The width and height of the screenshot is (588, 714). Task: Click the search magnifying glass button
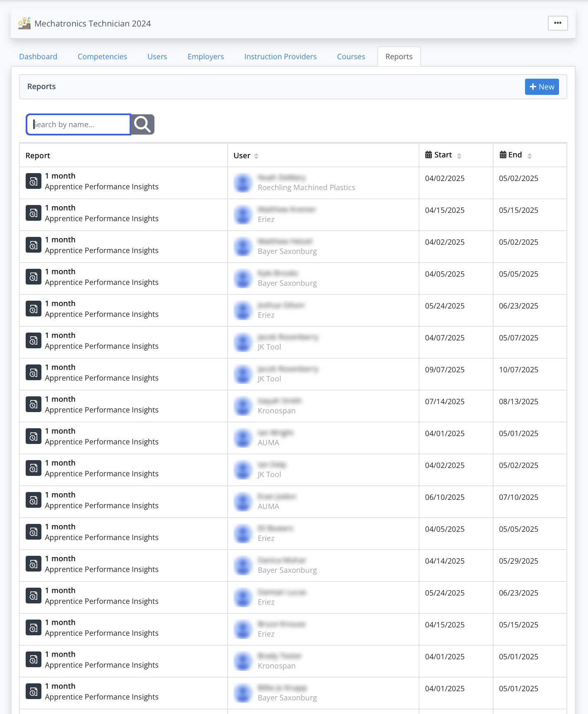coord(142,124)
